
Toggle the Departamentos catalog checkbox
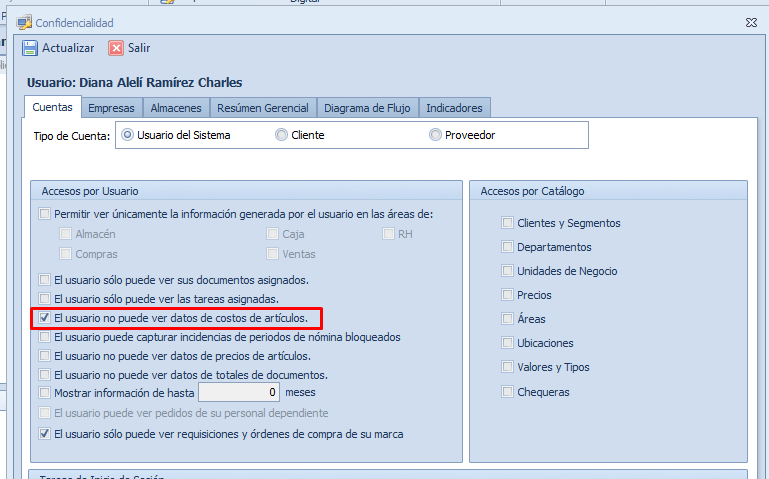click(x=508, y=247)
